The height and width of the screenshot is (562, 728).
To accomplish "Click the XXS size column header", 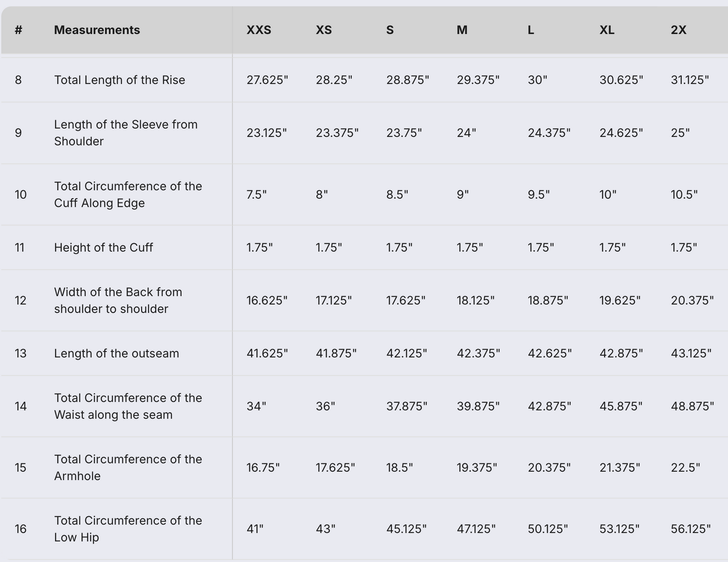I will point(258,30).
